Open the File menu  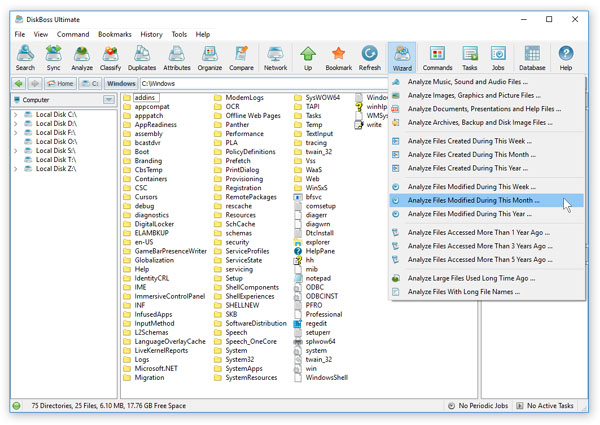pyautogui.click(x=20, y=34)
